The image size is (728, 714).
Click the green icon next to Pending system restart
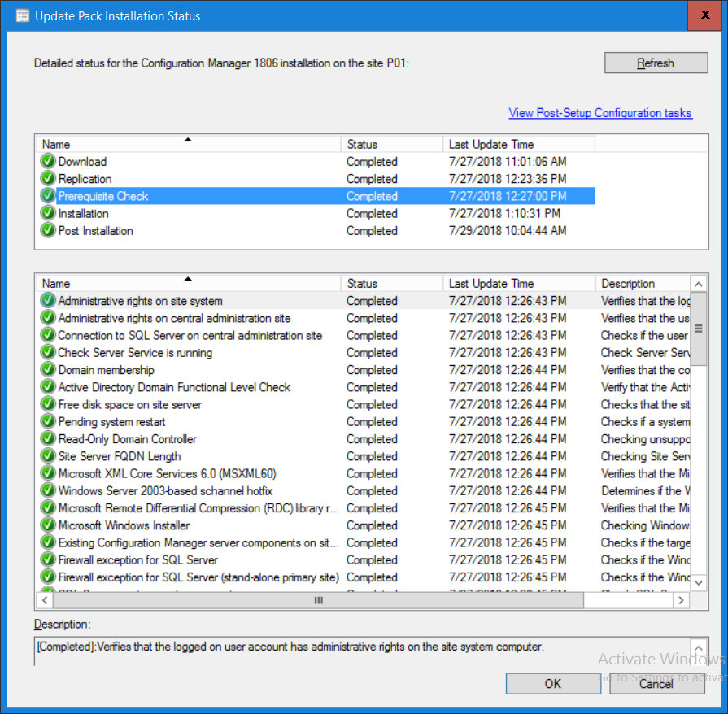pos(48,421)
